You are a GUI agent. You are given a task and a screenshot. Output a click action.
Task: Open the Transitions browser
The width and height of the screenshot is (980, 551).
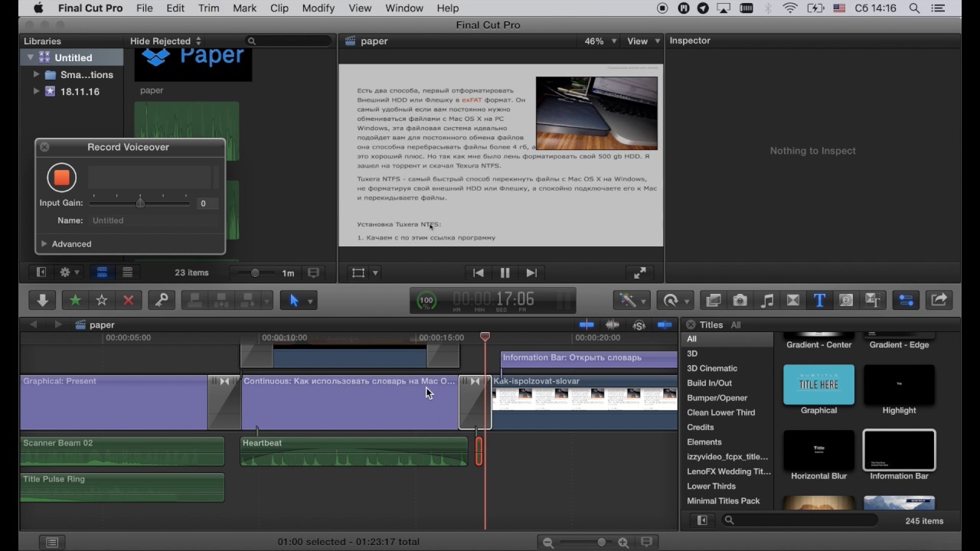(x=793, y=301)
